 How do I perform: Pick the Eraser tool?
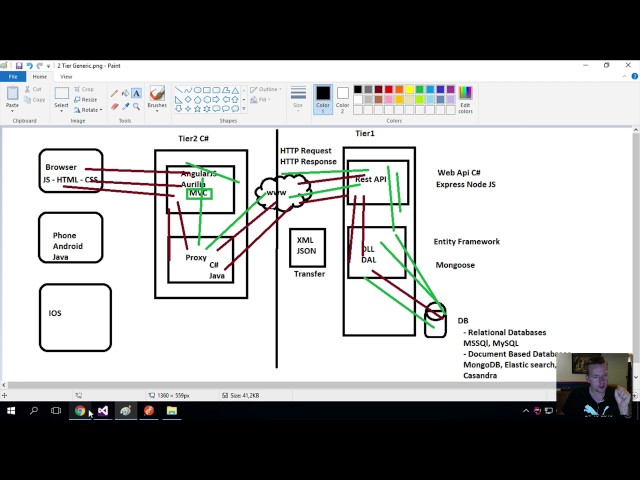click(x=114, y=106)
